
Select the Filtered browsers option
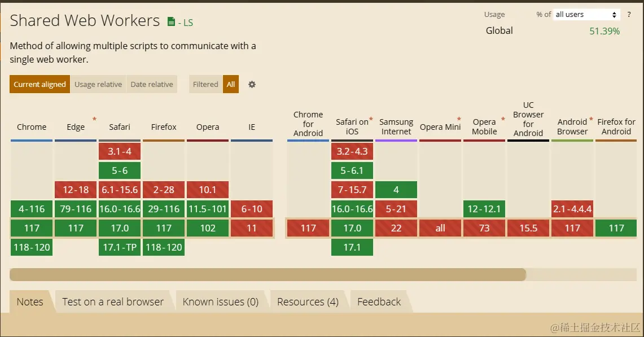(x=205, y=84)
